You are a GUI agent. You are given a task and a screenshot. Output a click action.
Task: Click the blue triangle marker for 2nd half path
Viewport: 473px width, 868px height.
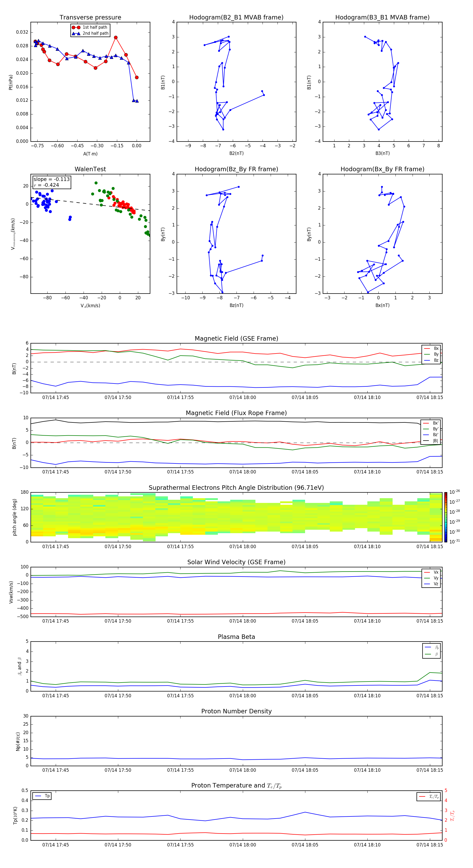(x=76, y=33)
